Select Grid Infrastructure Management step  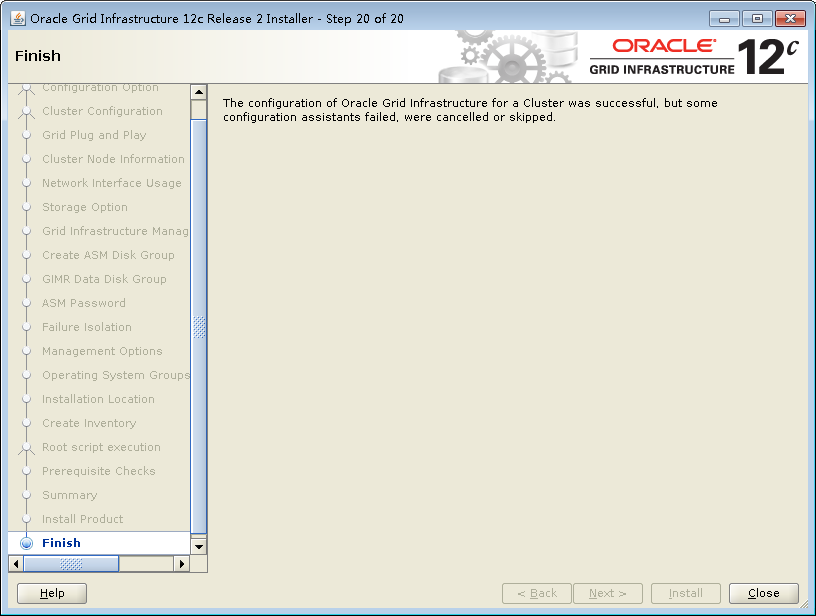[116, 231]
